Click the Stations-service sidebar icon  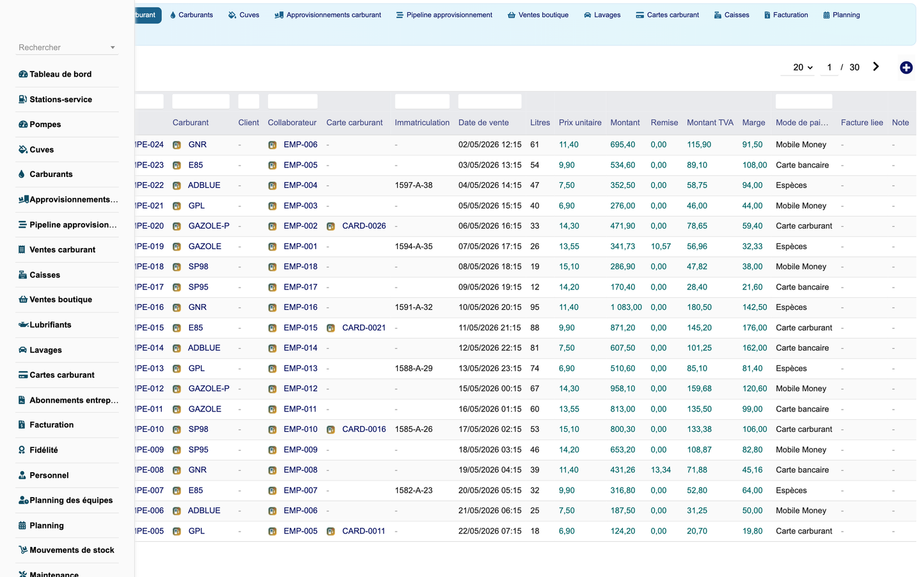click(23, 99)
